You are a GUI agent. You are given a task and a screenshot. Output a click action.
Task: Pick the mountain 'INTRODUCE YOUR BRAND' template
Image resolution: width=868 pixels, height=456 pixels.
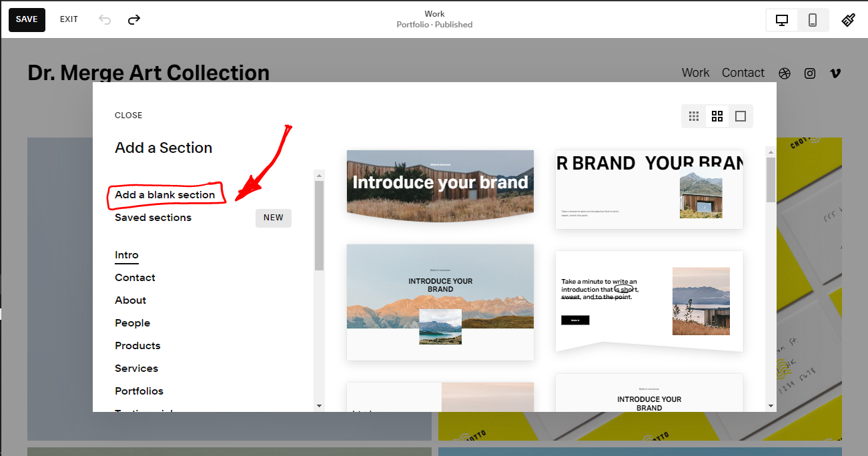[440, 302]
